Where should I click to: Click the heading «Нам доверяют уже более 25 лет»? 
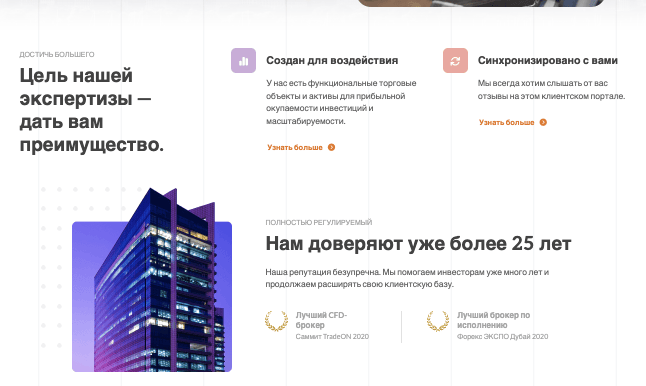click(418, 243)
